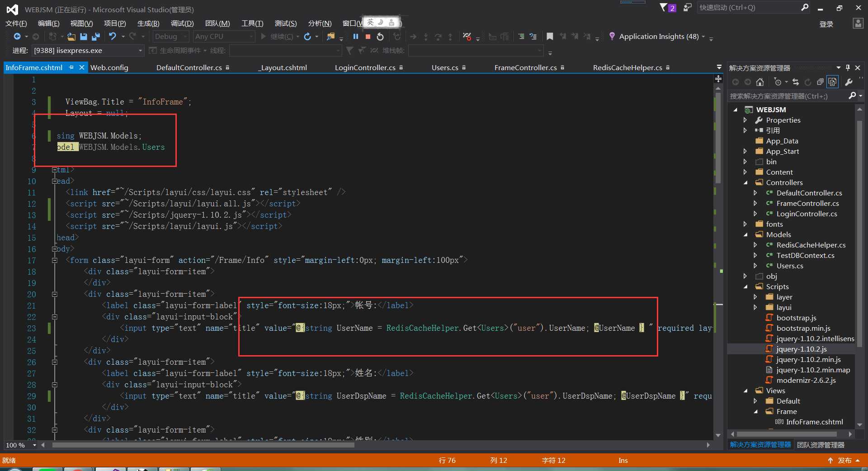The width and height of the screenshot is (868, 471).
Task: Toggle bookmark on current line
Action: pos(550,37)
